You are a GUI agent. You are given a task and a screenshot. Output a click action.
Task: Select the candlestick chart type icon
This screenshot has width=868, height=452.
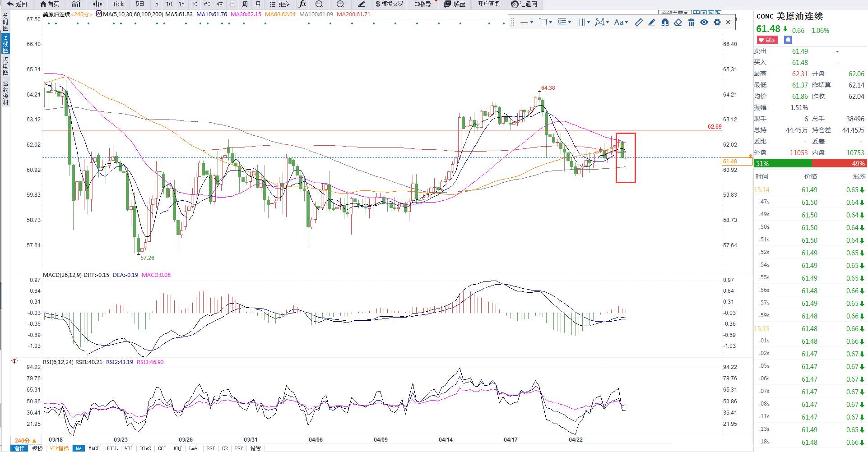[97, 4]
